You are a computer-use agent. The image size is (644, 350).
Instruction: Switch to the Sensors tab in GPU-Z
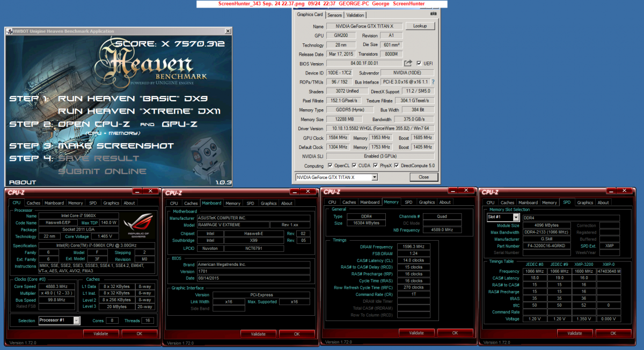334,15
